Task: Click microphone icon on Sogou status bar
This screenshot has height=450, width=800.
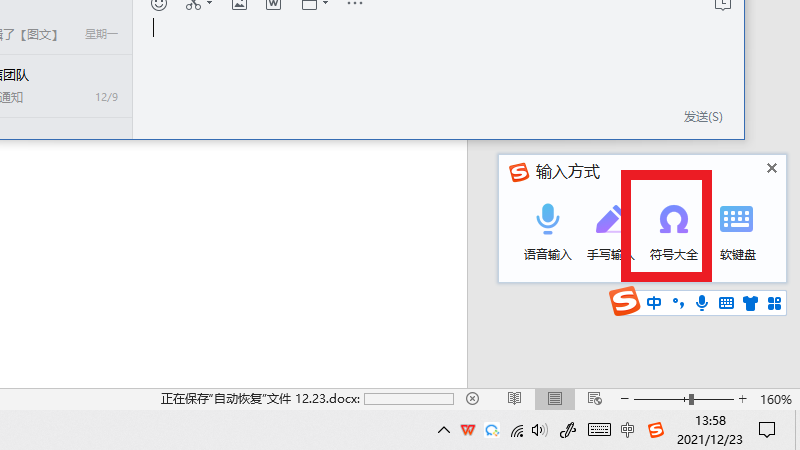Action: [x=703, y=303]
